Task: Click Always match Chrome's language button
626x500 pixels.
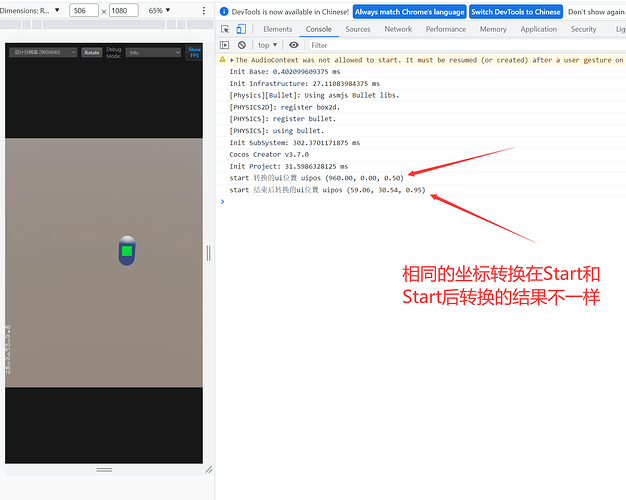Action: 410,12
